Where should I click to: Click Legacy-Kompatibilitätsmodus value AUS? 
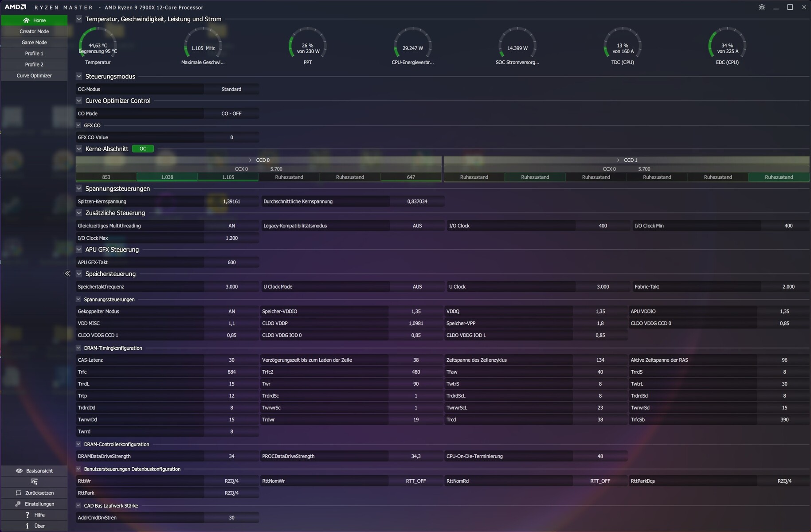417,226
